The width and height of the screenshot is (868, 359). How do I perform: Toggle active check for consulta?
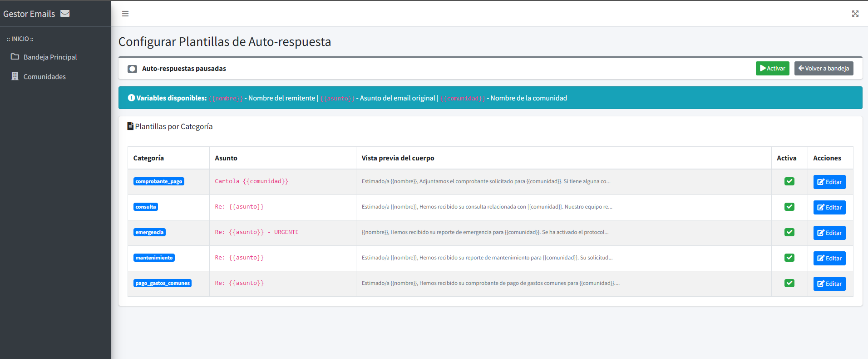[x=789, y=207]
